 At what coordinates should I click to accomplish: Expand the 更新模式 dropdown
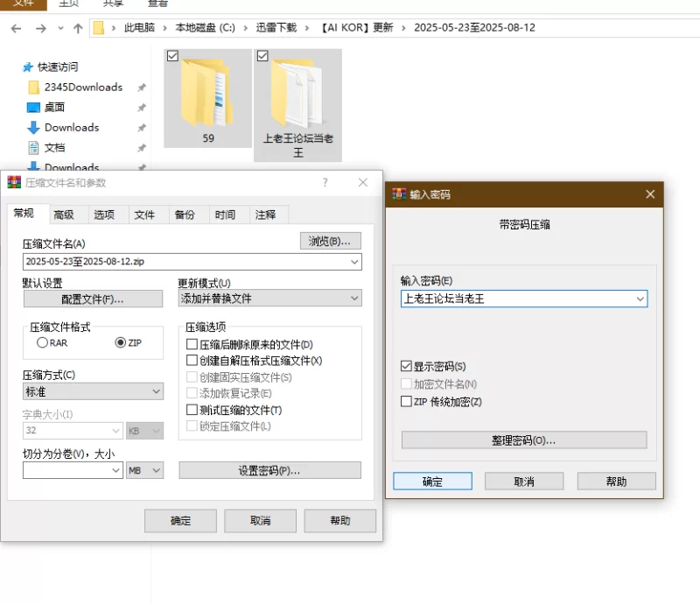354,299
